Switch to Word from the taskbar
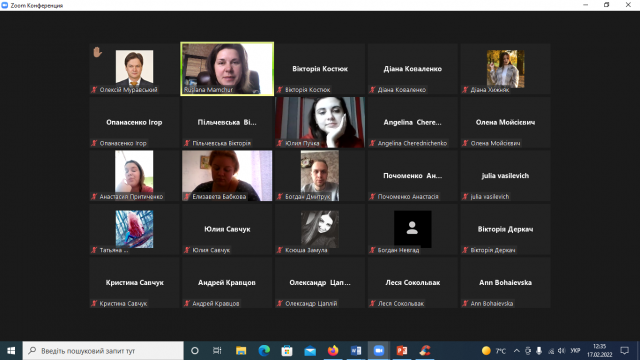The height and width of the screenshot is (360, 640). [x=356, y=351]
